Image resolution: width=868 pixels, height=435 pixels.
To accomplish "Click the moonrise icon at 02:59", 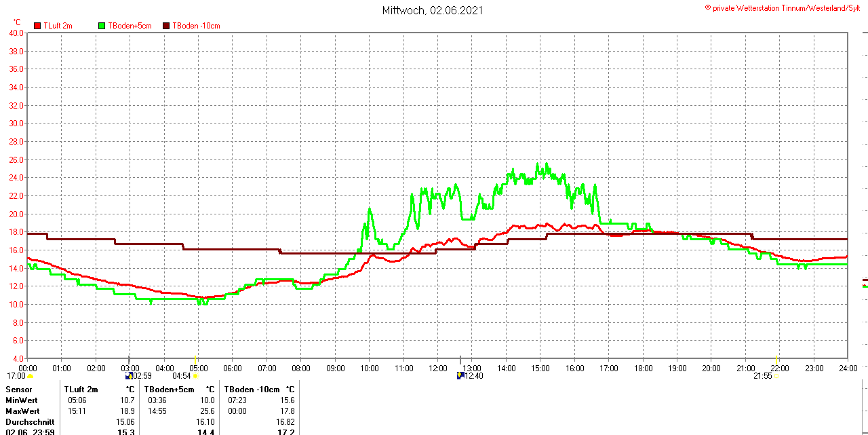I will (x=129, y=375).
